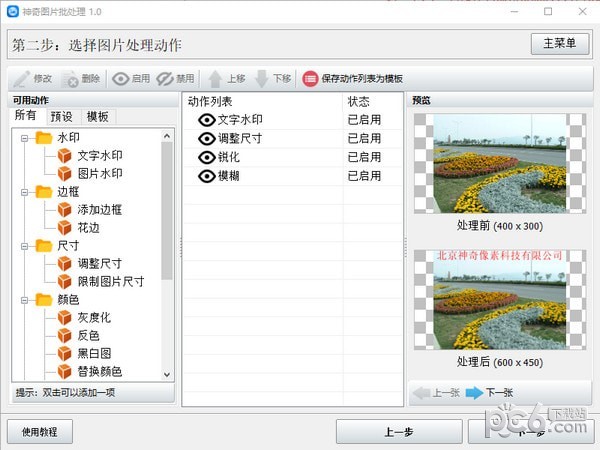Image resolution: width=600 pixels, height=450 pixels.
Task: Click the box icon beside 文字水印 in tree
Action: [x=64, y=155]
